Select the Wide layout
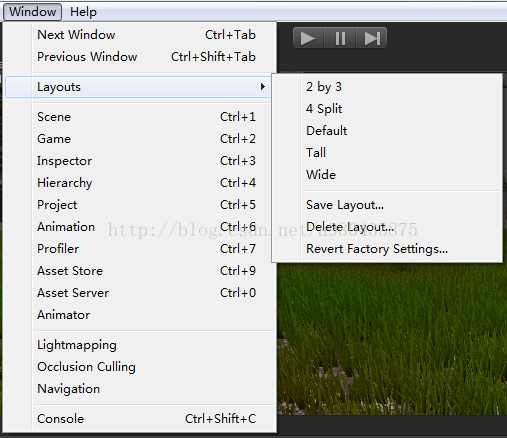The width and height of the screenshot is (507, 438). point(387,175)
